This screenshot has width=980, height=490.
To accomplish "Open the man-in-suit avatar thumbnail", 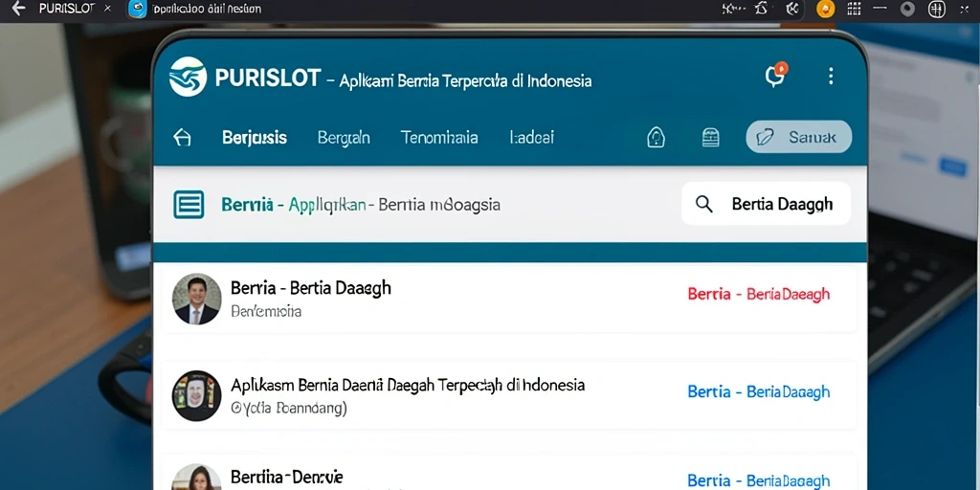I will (196, 299).
